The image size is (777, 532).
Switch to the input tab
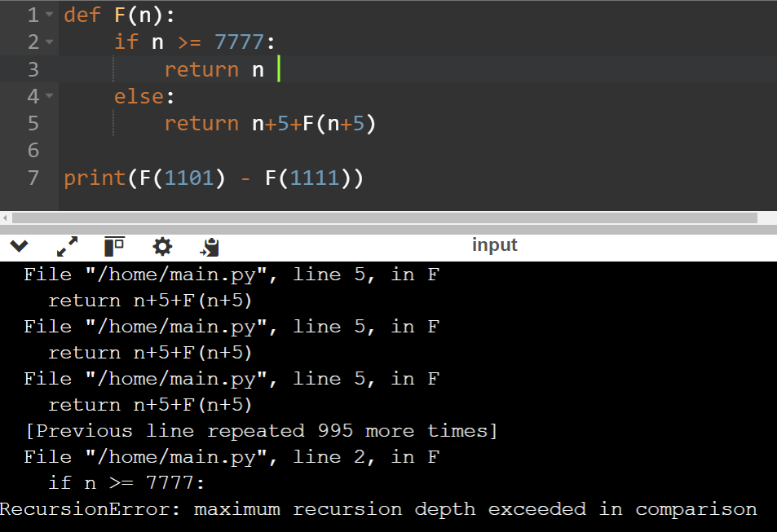click(x=494, y=244)
